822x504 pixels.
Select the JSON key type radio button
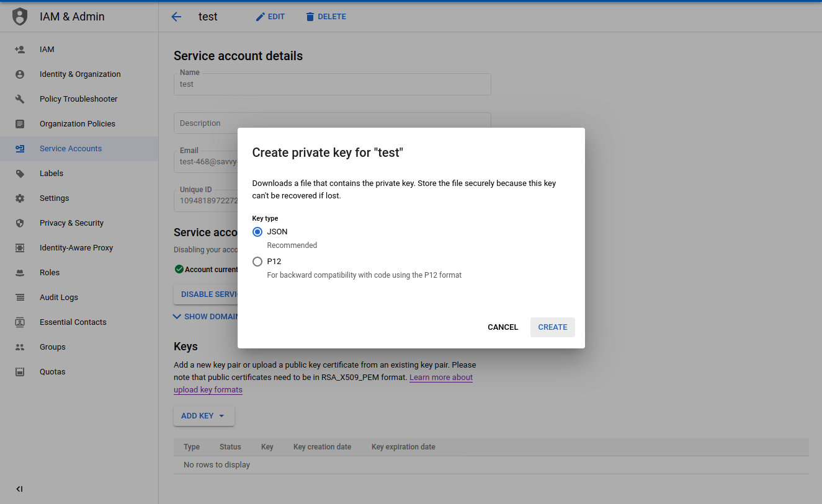click(257, 232)
